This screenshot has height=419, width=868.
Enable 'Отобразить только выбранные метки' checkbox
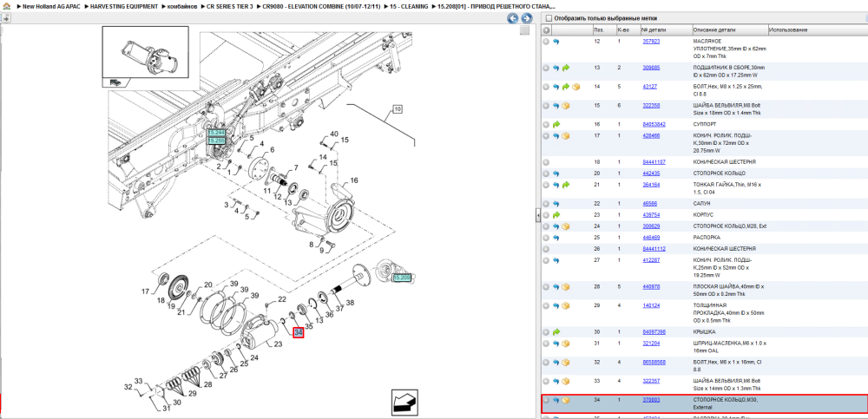pos(549,18)
